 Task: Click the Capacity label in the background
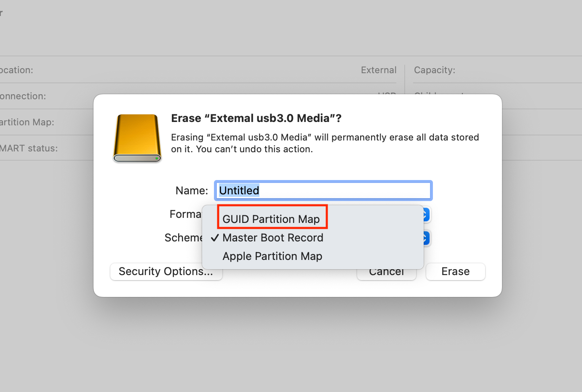pyautogui.click(x=434, y=70)
